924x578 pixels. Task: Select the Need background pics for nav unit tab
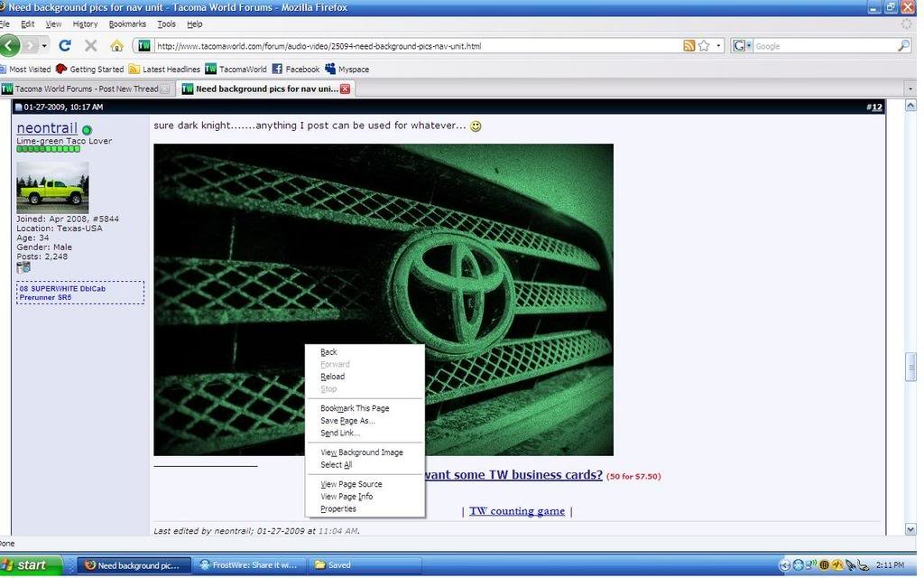[266, 89]
